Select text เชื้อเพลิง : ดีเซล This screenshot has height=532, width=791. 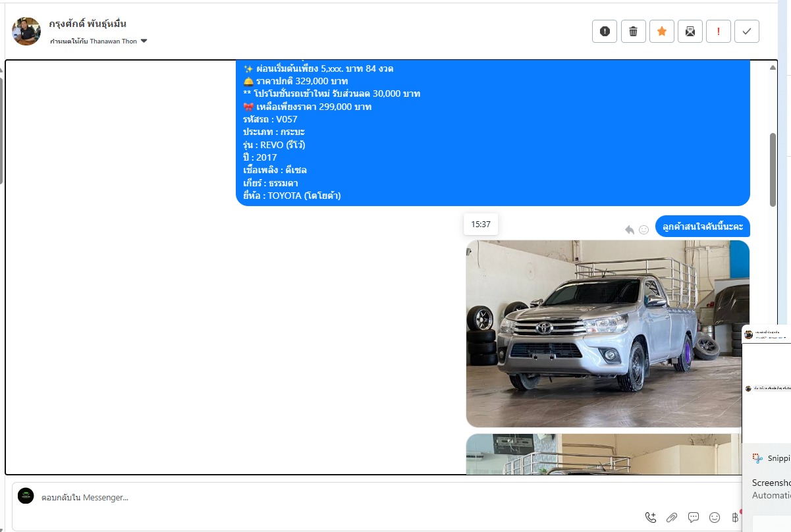(275, 170)
